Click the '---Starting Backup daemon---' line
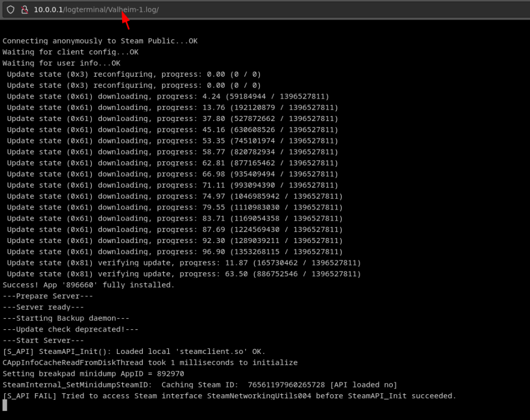 [66, 318]
